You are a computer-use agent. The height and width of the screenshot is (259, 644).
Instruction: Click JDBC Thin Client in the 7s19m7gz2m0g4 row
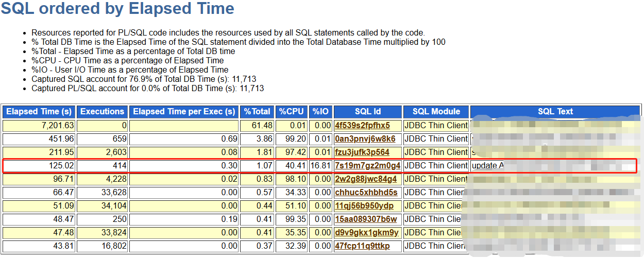436,166
